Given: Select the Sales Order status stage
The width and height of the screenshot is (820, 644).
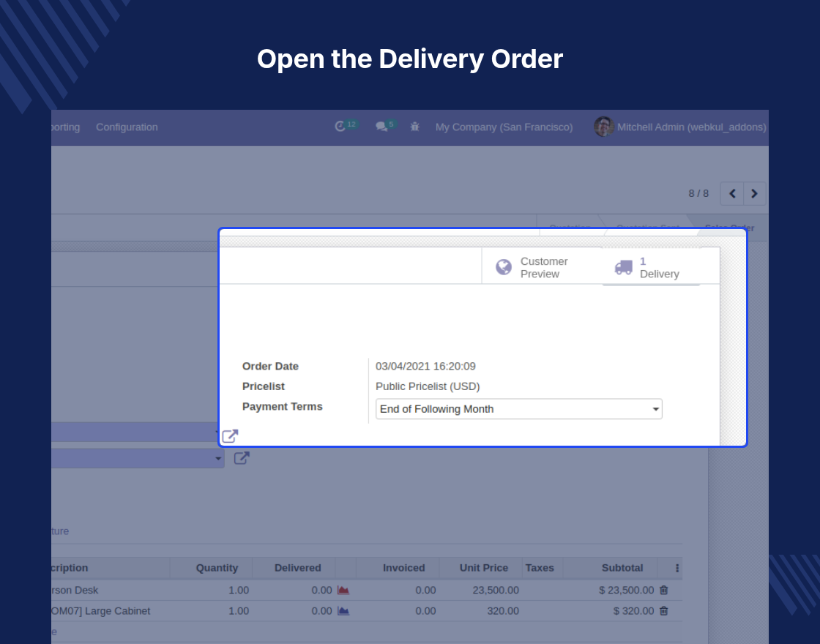Looking at the screenshot, I should click(x=729, y=228).
